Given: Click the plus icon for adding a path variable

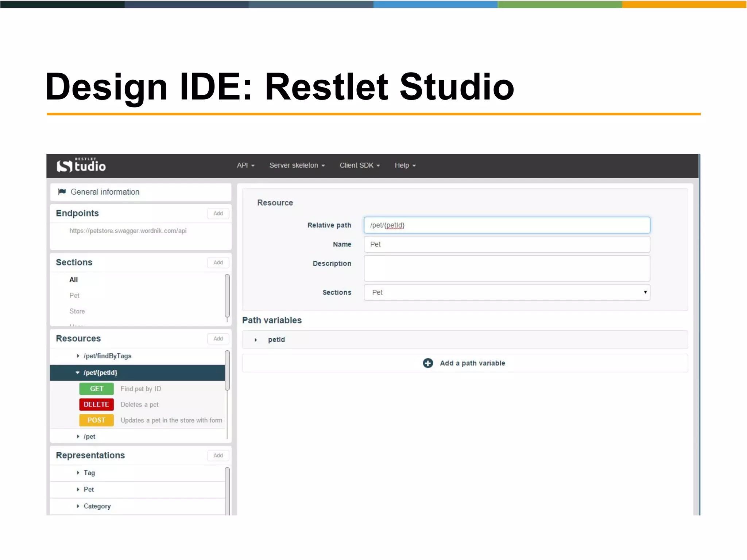Looking at the screenshot, I should (x=428, y=363).
